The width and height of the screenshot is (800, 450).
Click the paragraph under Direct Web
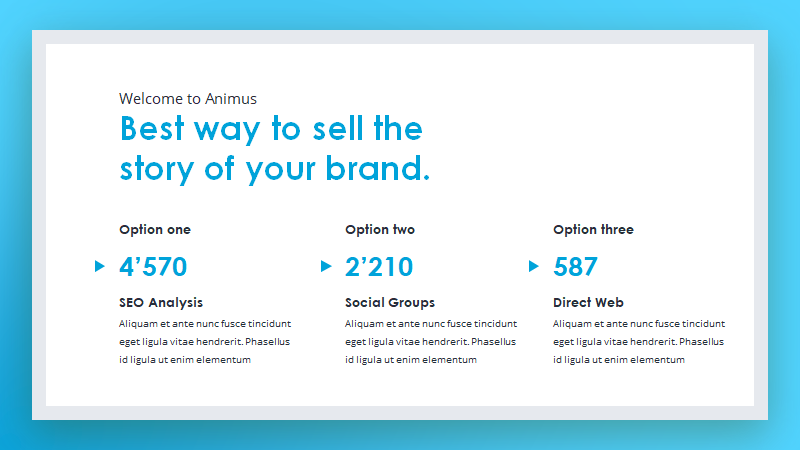coord(639,341)
